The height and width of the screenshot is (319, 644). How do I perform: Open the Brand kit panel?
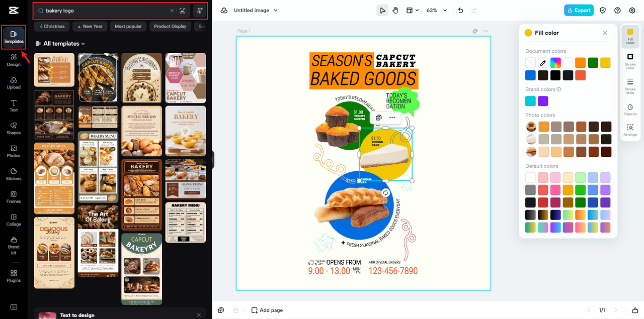[14, 246]
